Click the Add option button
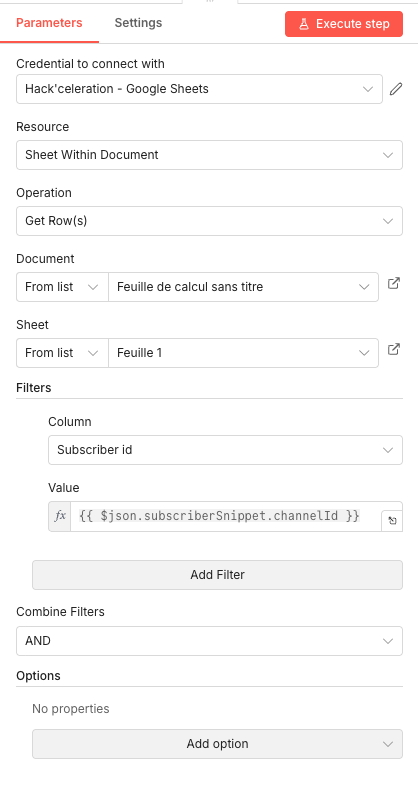418x786 pixels. point(218,744)
